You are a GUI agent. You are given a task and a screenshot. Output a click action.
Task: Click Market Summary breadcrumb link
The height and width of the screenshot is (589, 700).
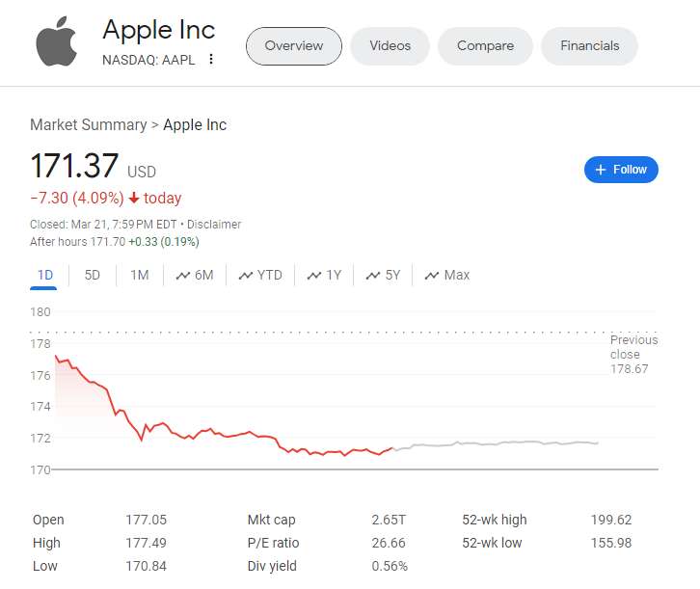click(x=88, y=124)
